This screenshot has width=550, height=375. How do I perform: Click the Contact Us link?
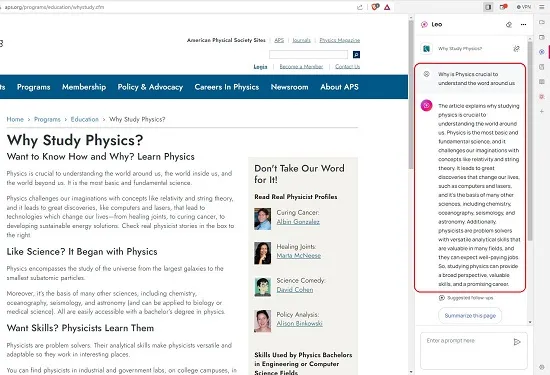[x=347, y=67]
